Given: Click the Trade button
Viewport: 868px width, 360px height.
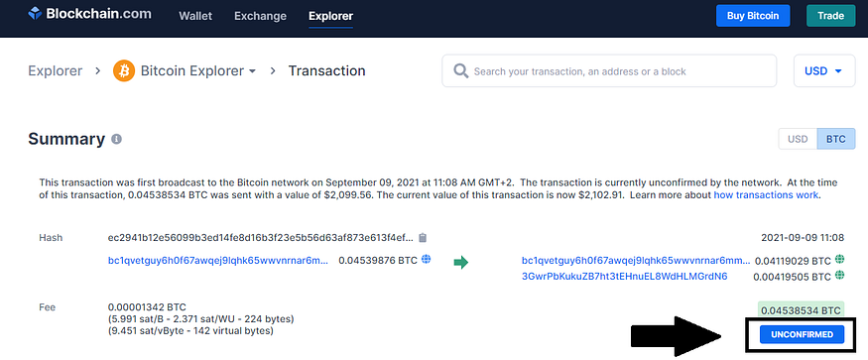Looking at the screenshot, I should 831,16.
